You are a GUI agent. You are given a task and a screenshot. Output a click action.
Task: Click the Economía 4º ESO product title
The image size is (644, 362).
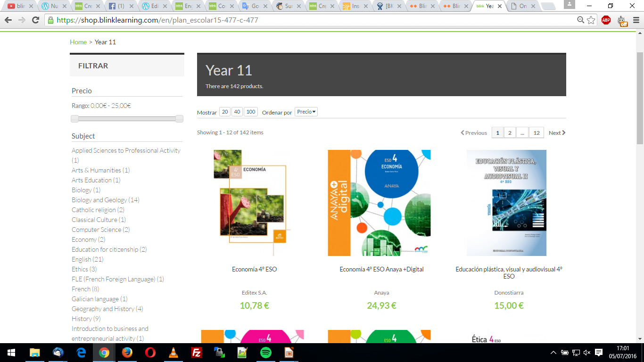[x=254, y=269]
